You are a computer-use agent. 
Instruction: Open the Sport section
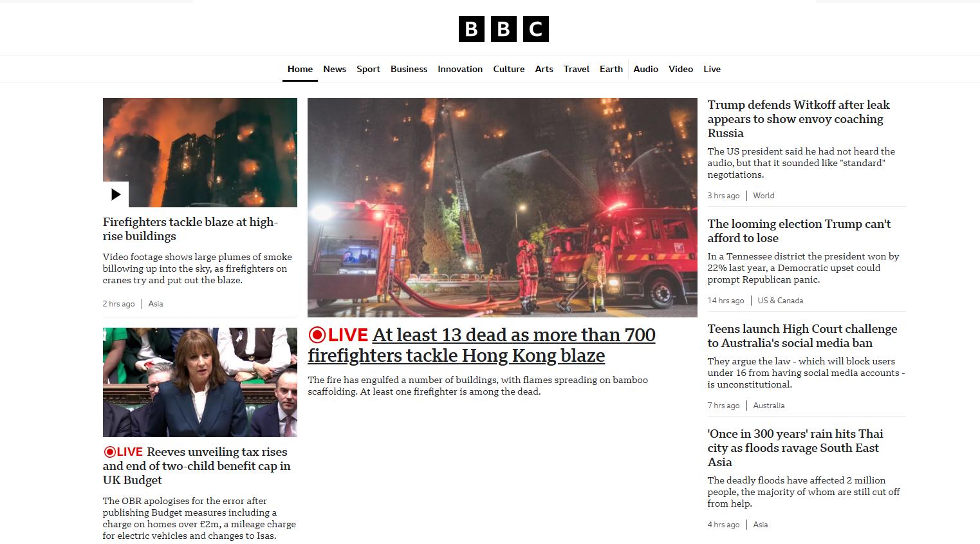(368, 69)
